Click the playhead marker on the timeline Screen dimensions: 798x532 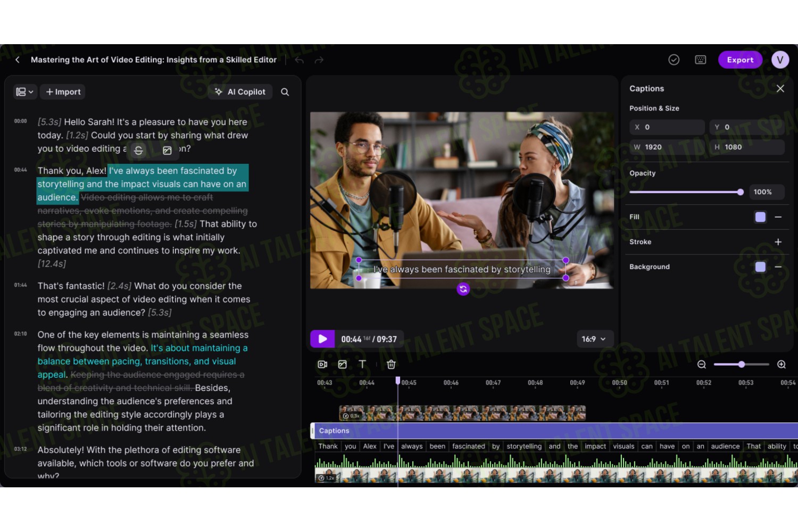(397, 380)
